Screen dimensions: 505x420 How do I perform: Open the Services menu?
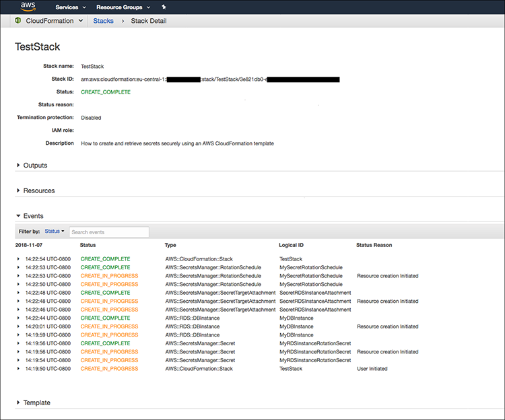(71, 7)
